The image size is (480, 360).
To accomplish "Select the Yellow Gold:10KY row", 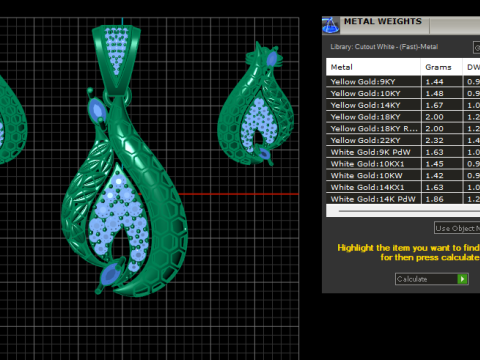I will [403, 93].
